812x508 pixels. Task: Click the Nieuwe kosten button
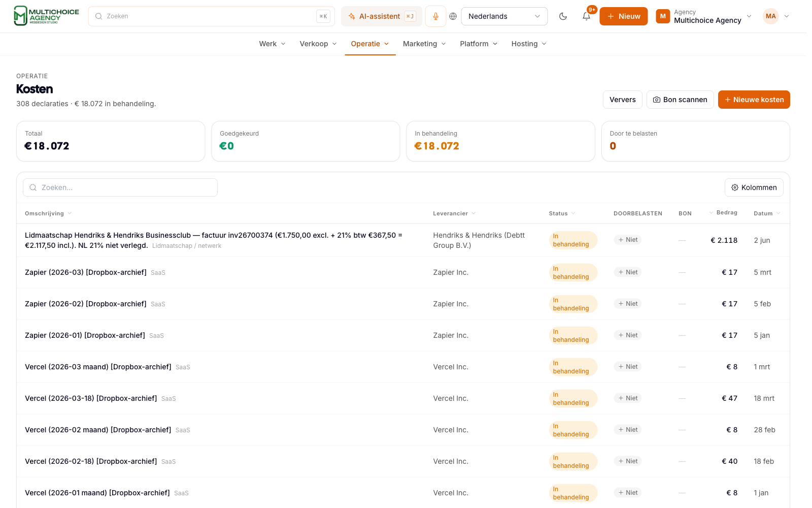coord(754,100)
